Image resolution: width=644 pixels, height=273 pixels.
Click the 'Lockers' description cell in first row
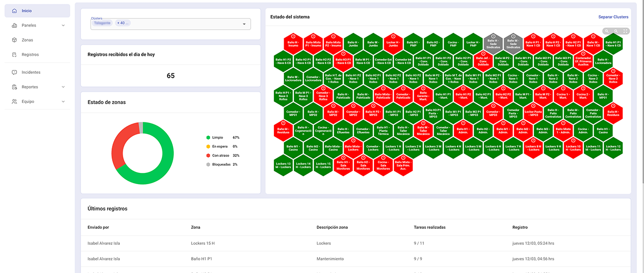pos(324,243)
